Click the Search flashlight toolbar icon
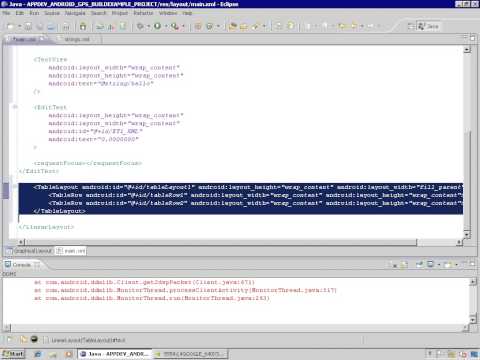 point(256,26)
